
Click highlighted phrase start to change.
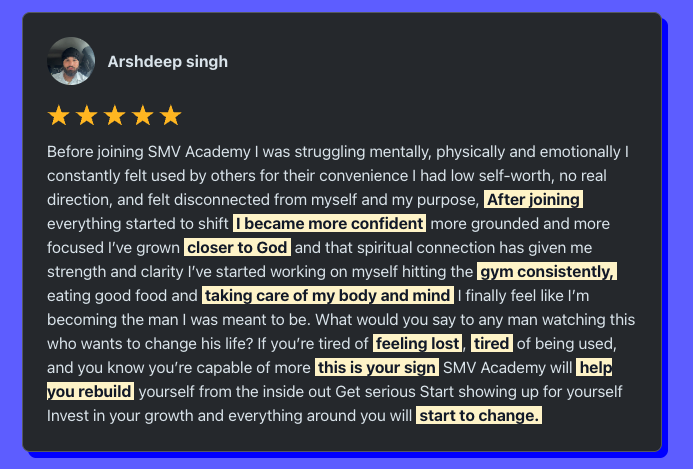479,416
